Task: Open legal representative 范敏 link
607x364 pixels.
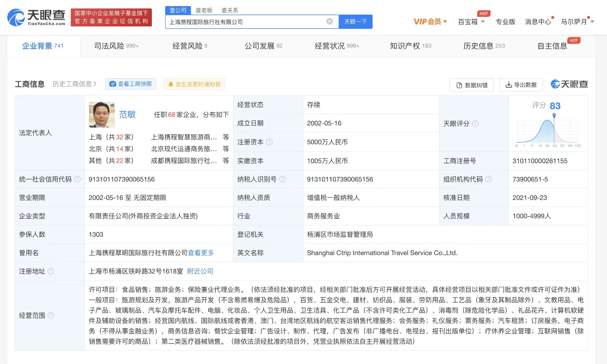Action: [x=127, y=114]
